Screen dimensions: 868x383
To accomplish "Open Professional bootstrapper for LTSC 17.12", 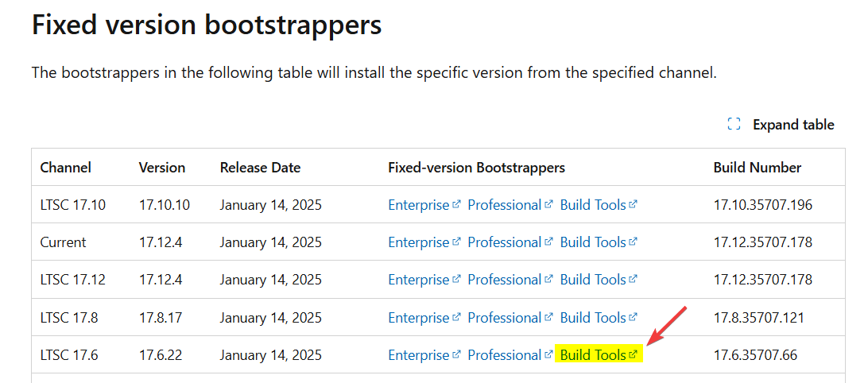I will click(x=504, y=280).
